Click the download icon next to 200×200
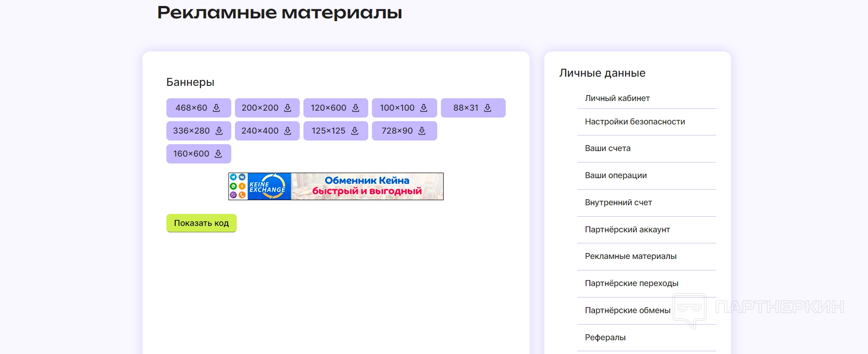 [288, 108]
